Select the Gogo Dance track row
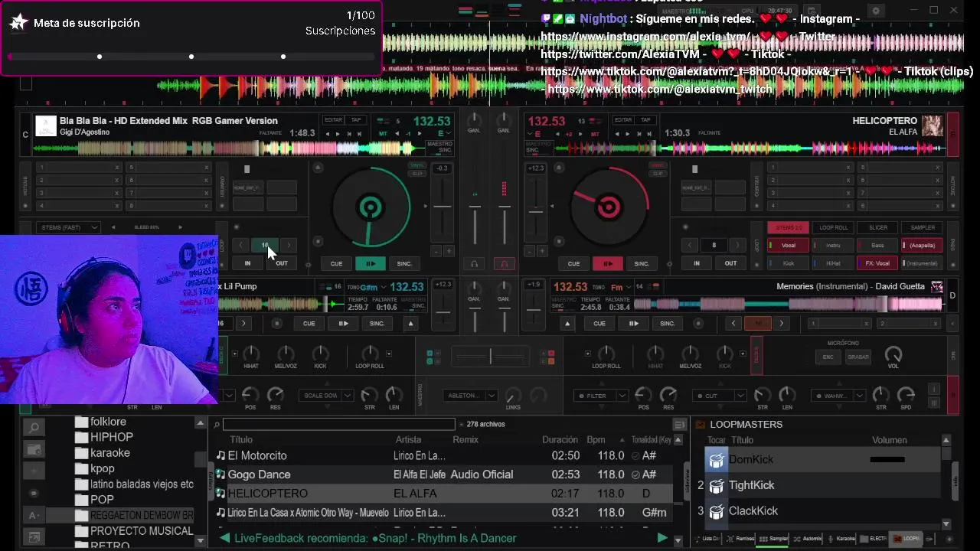This screenshot has width=980, height=551. [444, 474]
